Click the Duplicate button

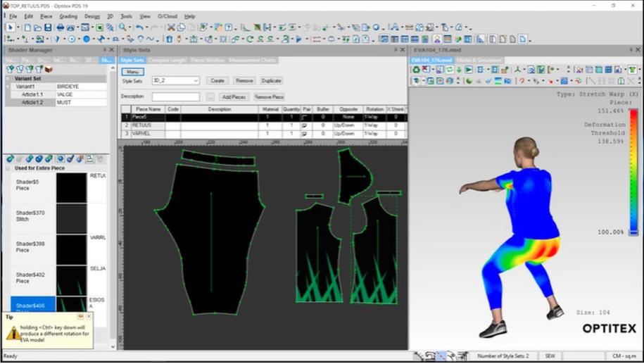click(x=271, y=81)
